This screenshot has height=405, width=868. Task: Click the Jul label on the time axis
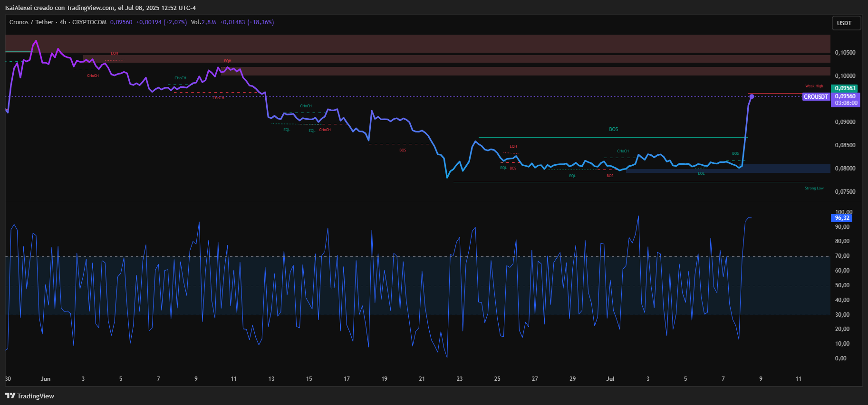610,379
